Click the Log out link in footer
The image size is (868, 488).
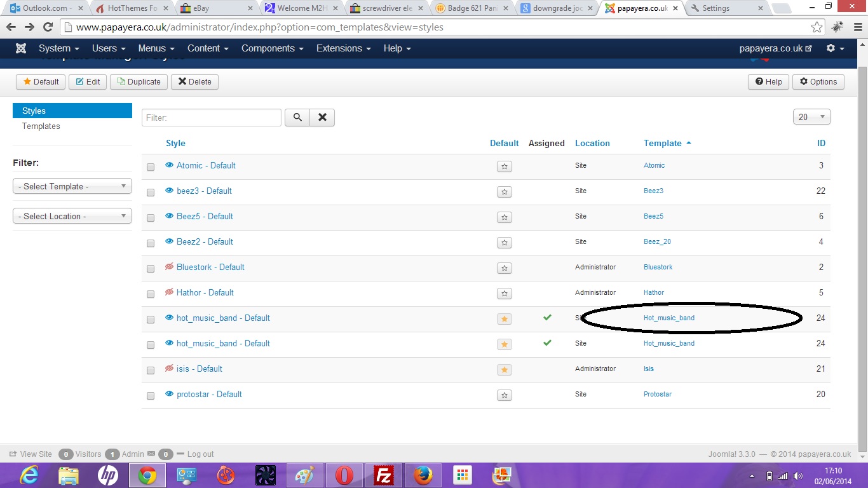click(200, 454)
